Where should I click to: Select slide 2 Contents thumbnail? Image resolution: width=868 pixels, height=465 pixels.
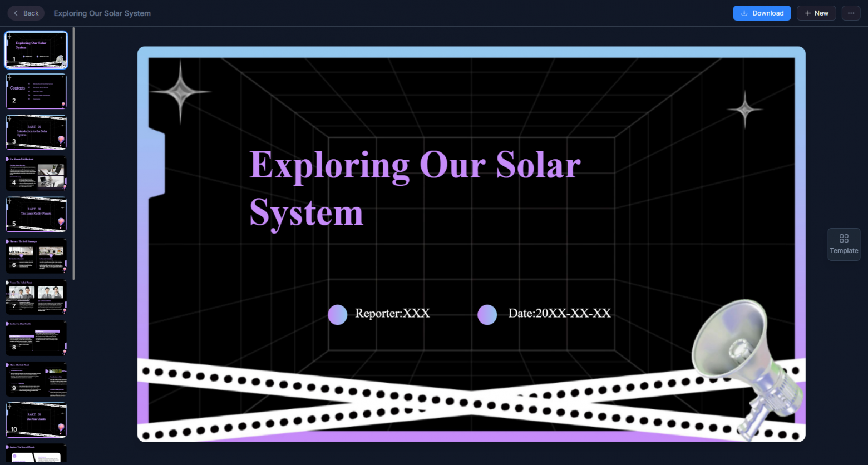(36, 91)
